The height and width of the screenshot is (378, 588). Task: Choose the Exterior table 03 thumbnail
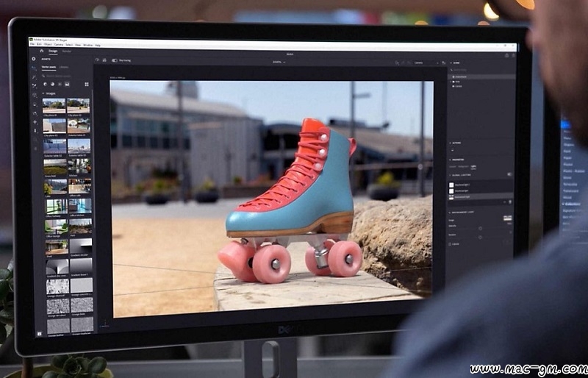79,146
